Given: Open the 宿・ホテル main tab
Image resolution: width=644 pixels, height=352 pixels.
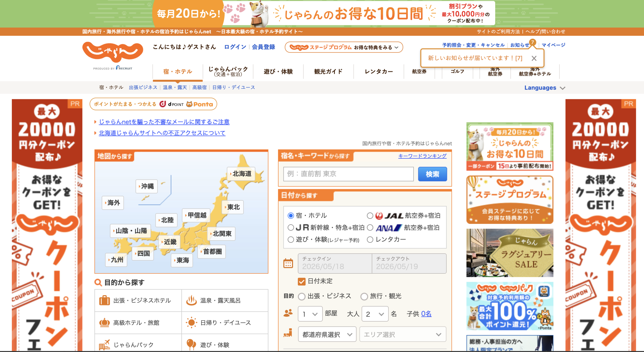Looking at the screenshot, I should [178, 72].
